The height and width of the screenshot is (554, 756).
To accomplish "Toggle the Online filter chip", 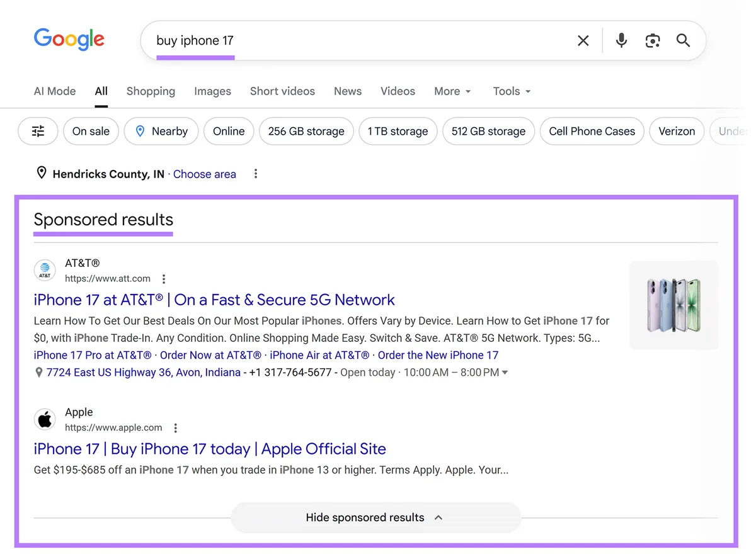I will tap(229, 132).
